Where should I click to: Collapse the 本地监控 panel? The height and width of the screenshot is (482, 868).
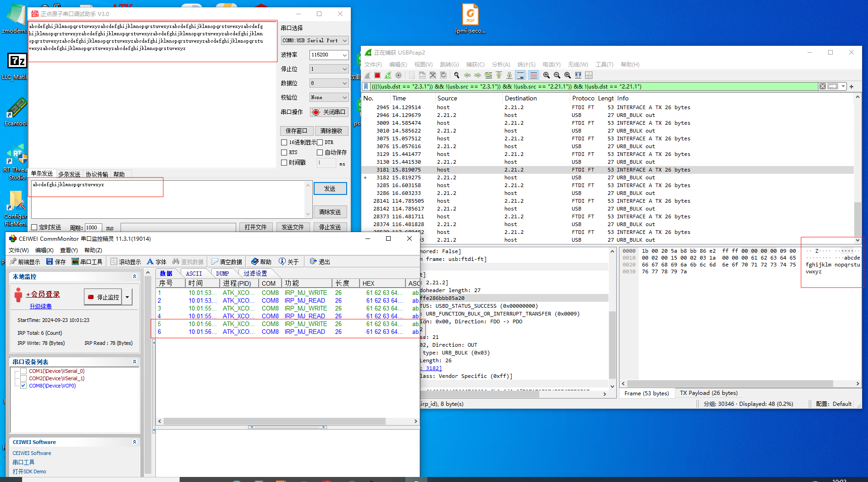tap(134, 277)
